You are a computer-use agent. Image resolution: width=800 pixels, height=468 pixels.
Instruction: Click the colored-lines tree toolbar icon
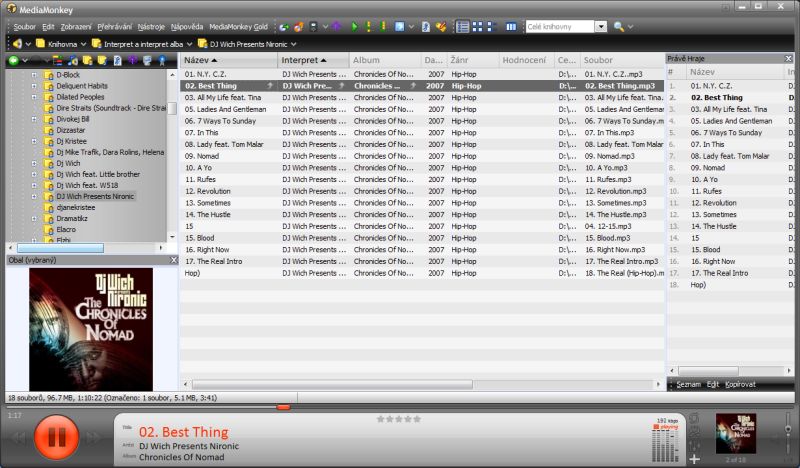(x=58, y=61)
